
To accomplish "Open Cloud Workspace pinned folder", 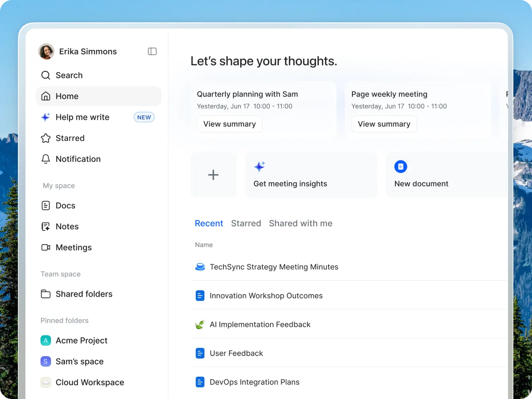I will pyautogui.click(x=99, y=382).
